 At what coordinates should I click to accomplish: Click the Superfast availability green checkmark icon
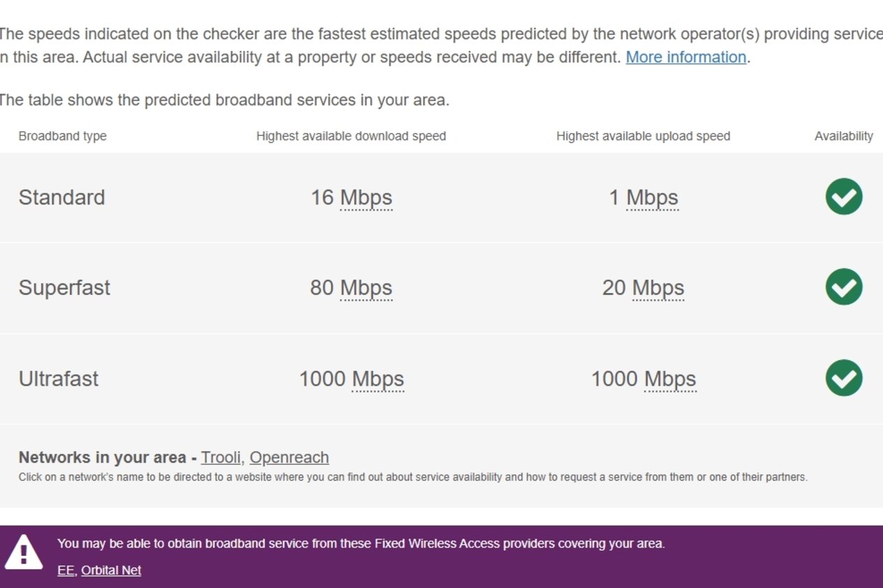(x=844, y=287)
